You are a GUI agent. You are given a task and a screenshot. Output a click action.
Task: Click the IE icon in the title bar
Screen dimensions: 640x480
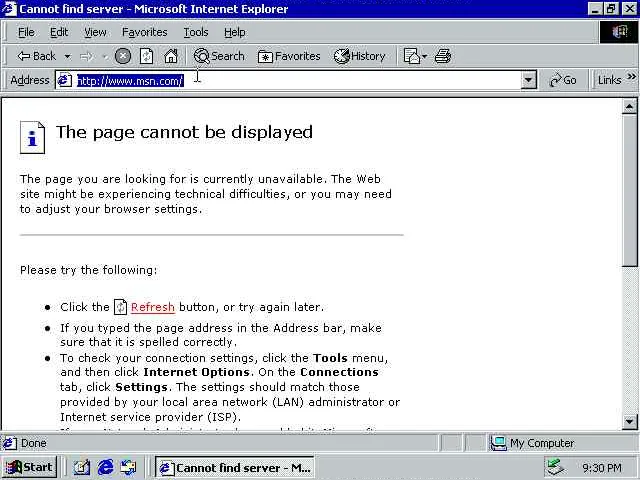click(9, 9)
